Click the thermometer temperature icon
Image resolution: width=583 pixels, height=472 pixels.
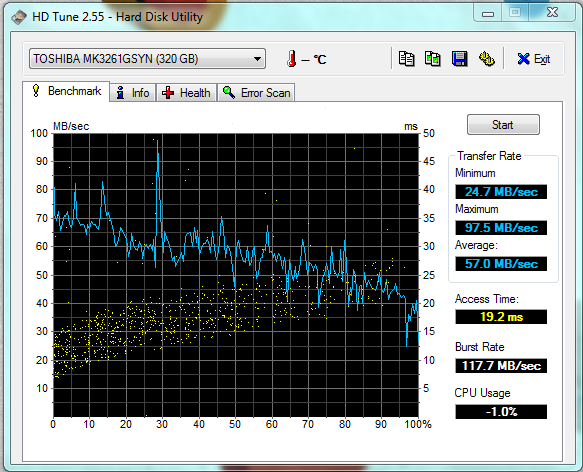[292, 58]
